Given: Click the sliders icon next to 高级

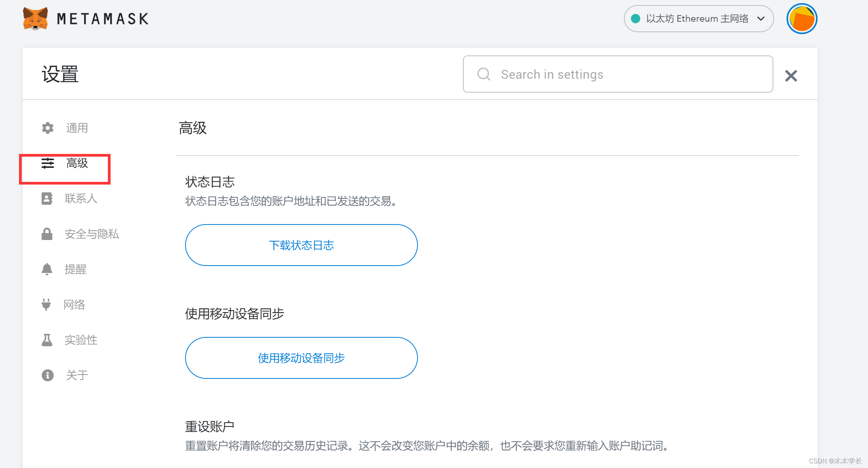Looking at the screenshot, I should tap(47, 163).
